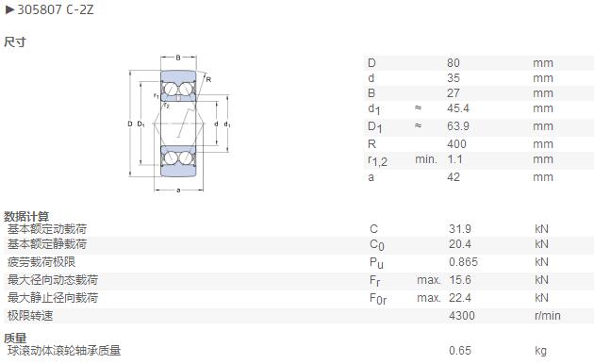Select the 质量 section heading
This screenshot has height=364, width=594.
(15, 338)
